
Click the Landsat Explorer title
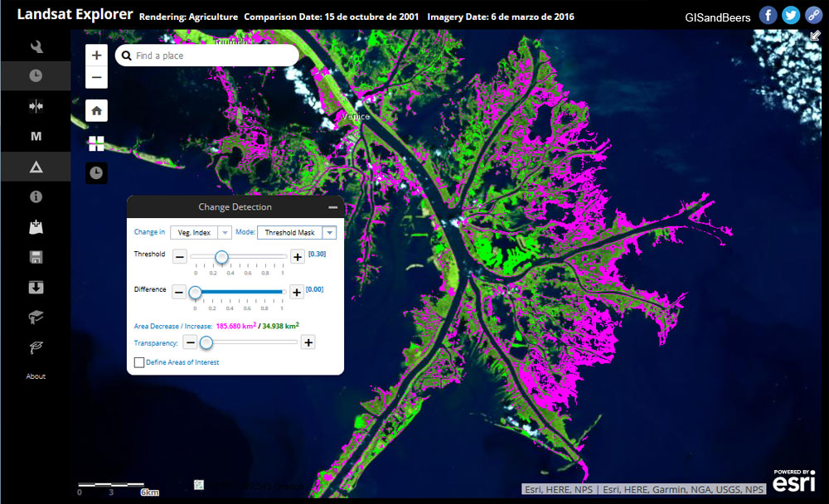(x=75, y=14)
